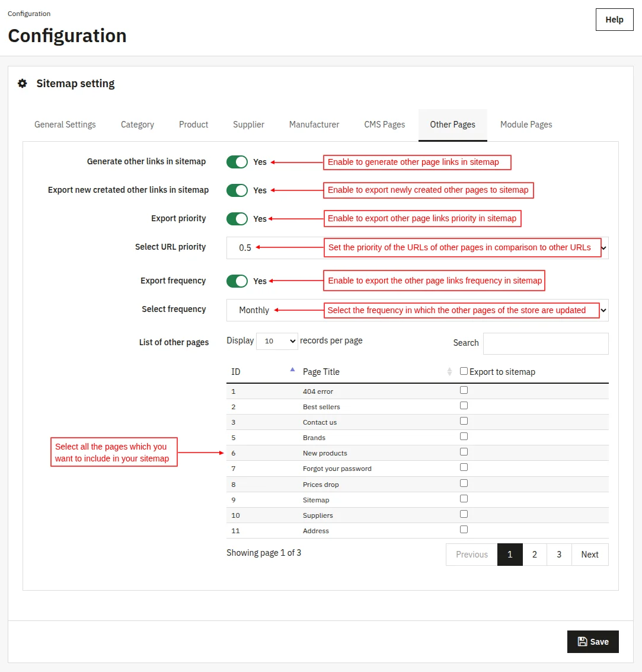Toggle Generate other links in sitemap switch

pos(237,162)
